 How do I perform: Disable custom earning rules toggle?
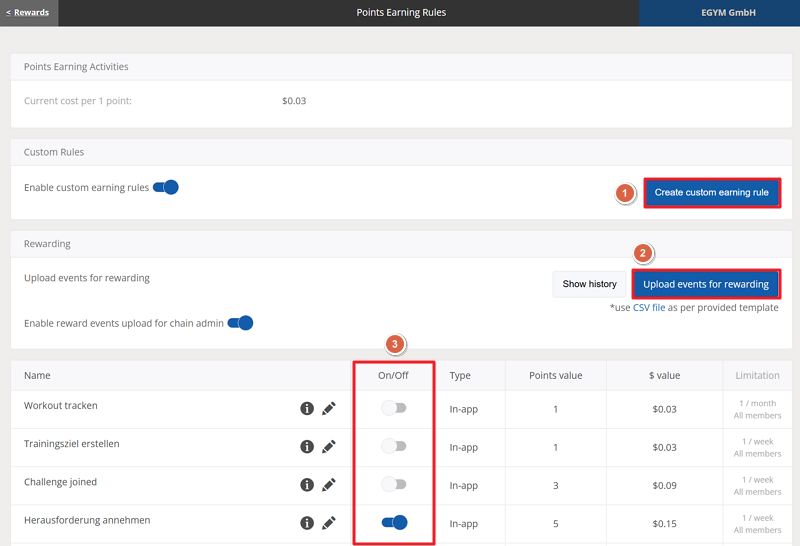pyautogui.click(x=166, y=187)
